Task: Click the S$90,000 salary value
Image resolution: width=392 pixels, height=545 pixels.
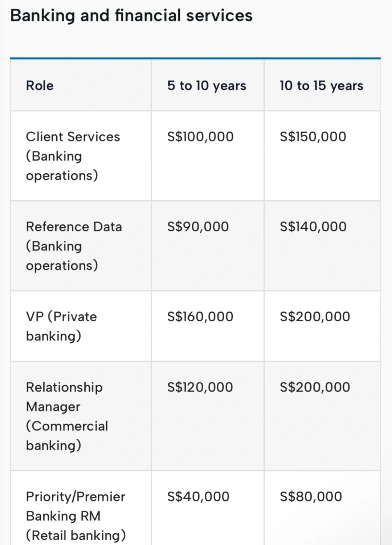Action: [x=198, y=227]
